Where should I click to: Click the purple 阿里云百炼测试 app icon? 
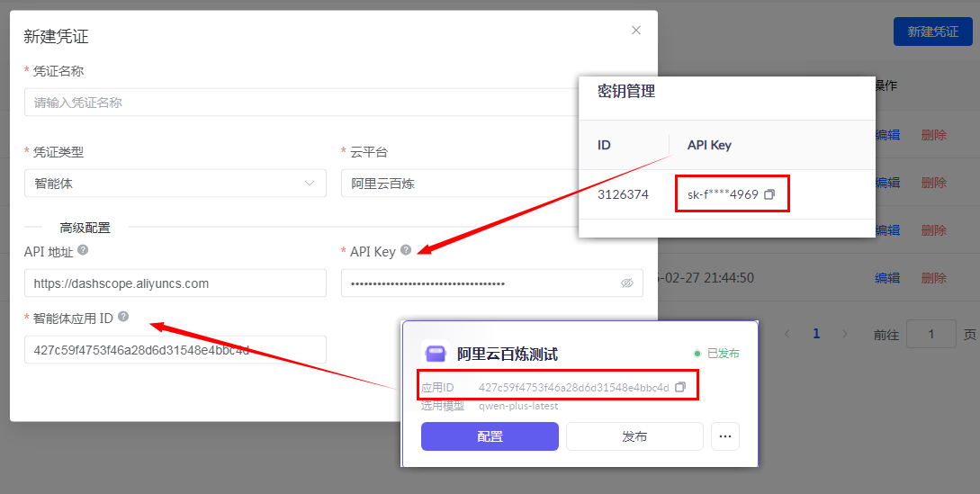436,354
